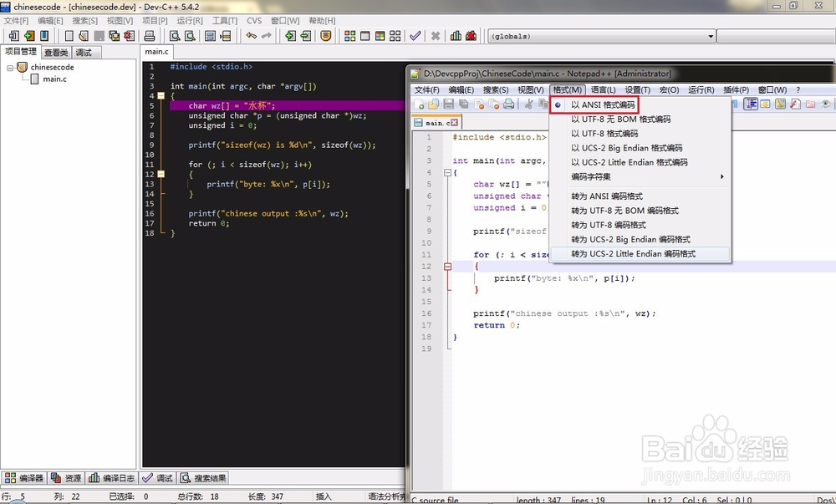The image size is (836, 504).
Task: Click the save-all icon in Dev-C++ toolbar
Action: pyautogui.click(x=114, y=36)
